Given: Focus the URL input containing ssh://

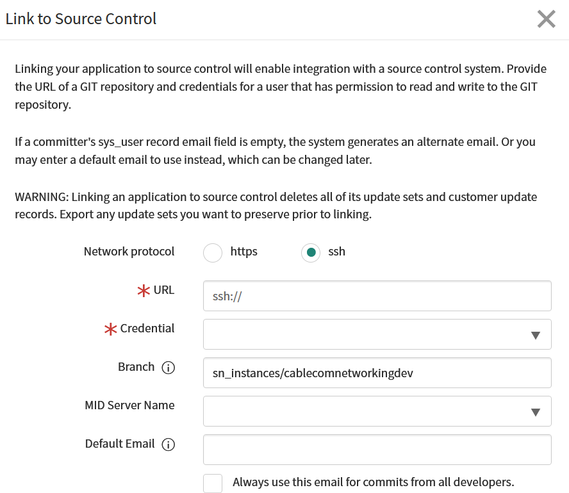Looking at the screenshot, I should pos(377,296).
